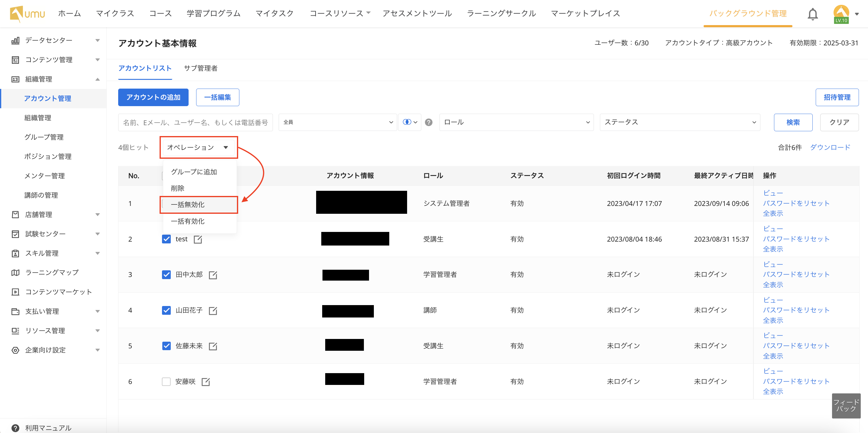
Task: Check the checkbox for 安藤咲
Action: coord(166,382)
